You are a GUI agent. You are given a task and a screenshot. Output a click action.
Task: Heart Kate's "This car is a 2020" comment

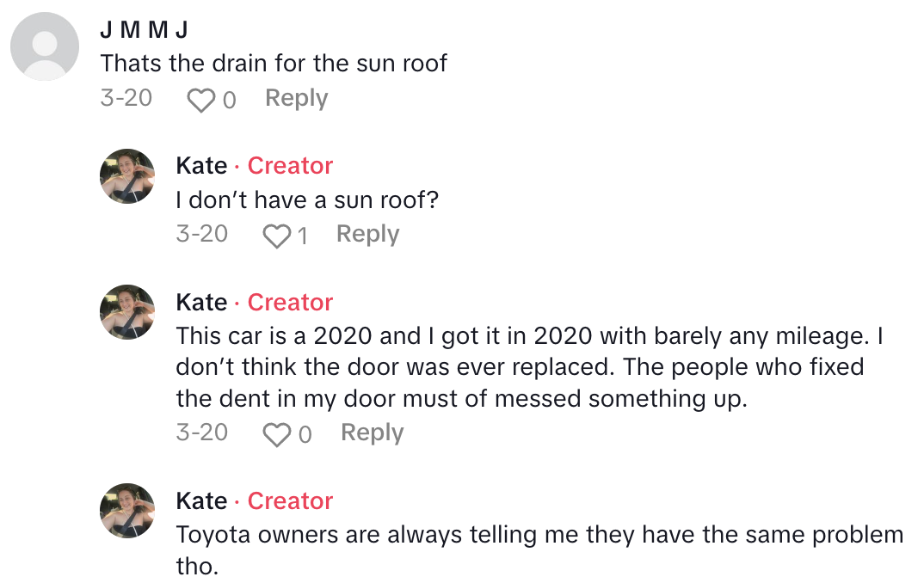click(x=276, y=435)
